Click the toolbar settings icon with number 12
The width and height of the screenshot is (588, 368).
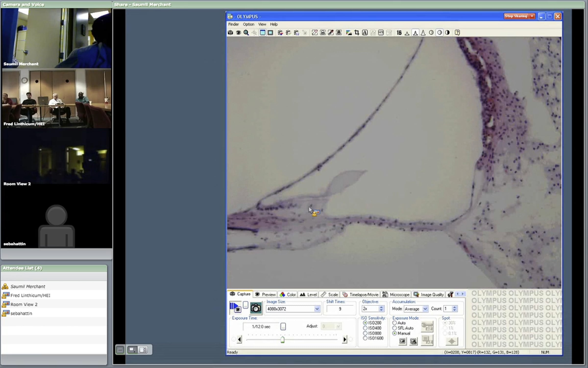click(296, 33)
